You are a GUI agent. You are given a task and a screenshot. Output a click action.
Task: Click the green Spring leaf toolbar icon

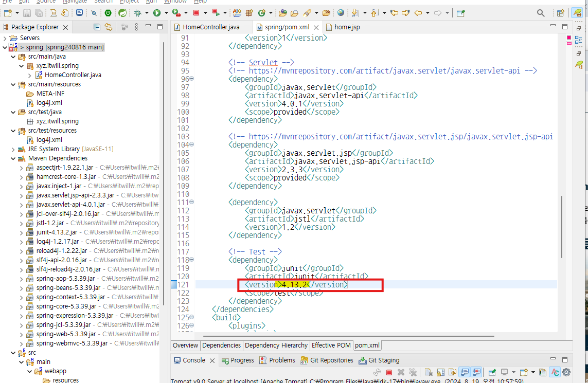(122, 13)
